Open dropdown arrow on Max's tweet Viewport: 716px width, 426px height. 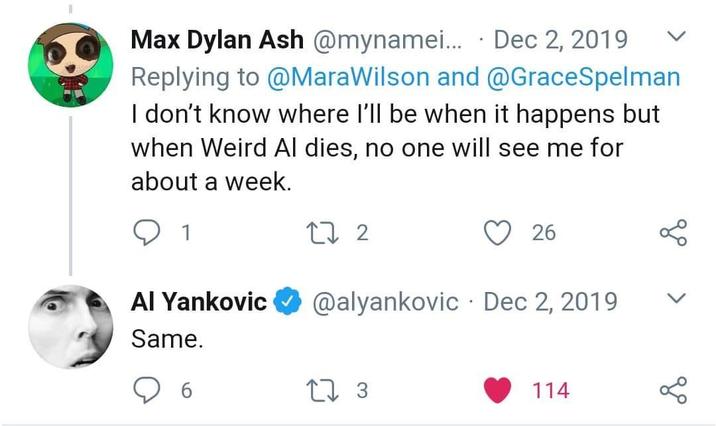(675, 38)
